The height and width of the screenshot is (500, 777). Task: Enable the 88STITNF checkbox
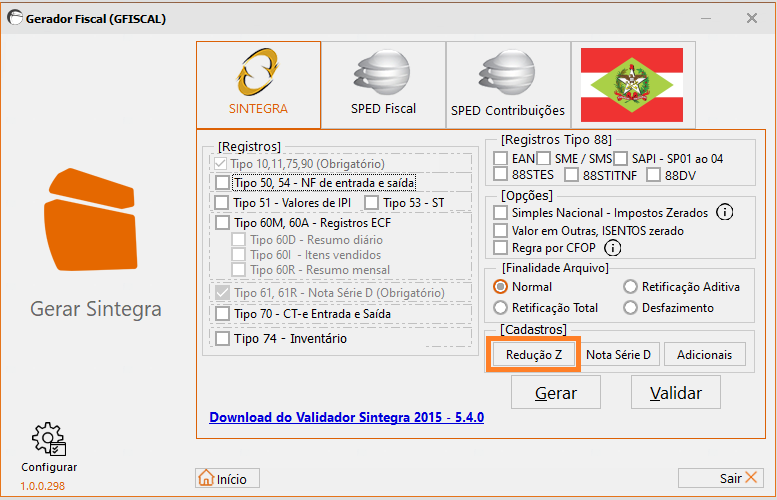[571, 174]
